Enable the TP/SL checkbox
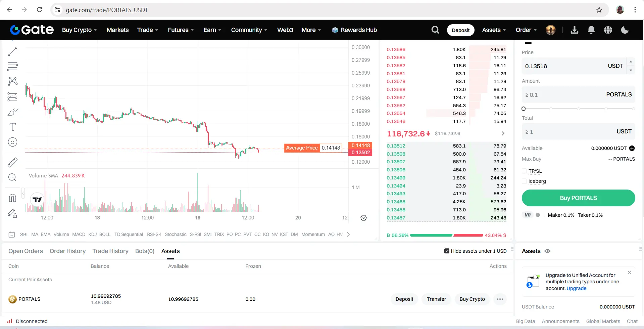The height and width of the screenshot is (329, 644). [525, 171]
